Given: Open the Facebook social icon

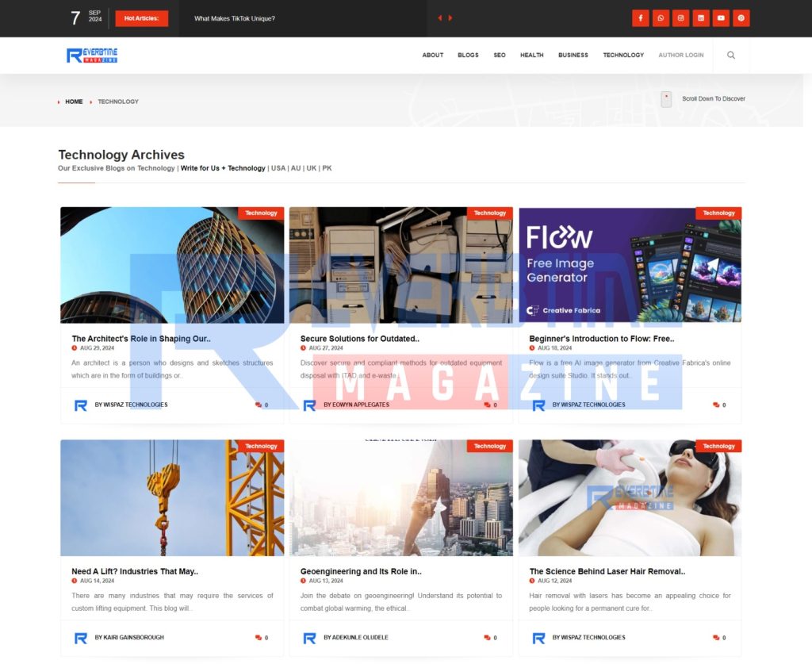Looking at the screenshot, I should click(641, 18).
